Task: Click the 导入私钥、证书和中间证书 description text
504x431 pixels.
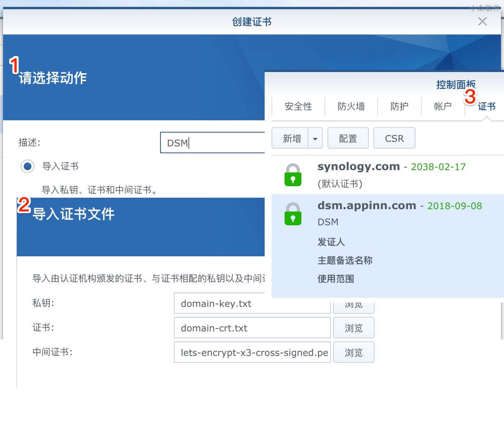Action: 99,190
